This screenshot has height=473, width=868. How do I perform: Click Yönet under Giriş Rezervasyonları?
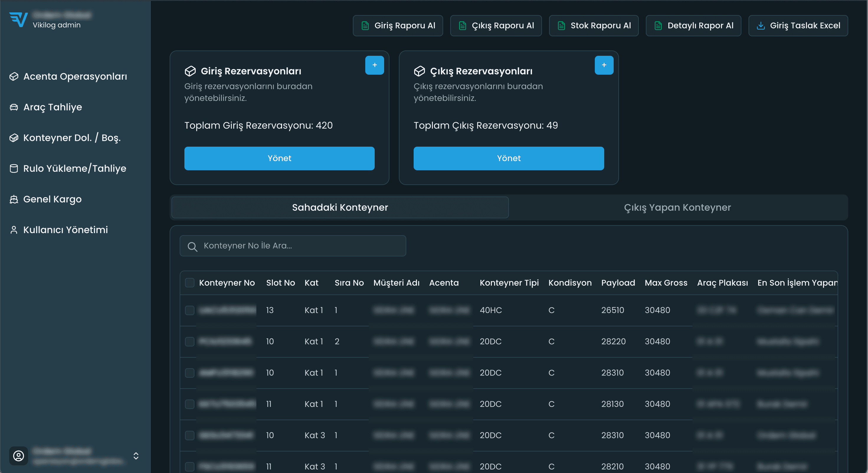pos(279,158)
